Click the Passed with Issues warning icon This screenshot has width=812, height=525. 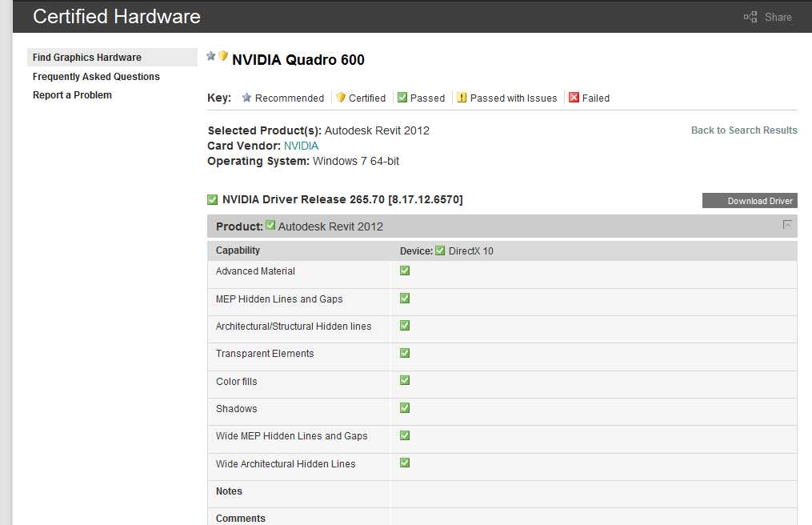(x=462, y=97)
